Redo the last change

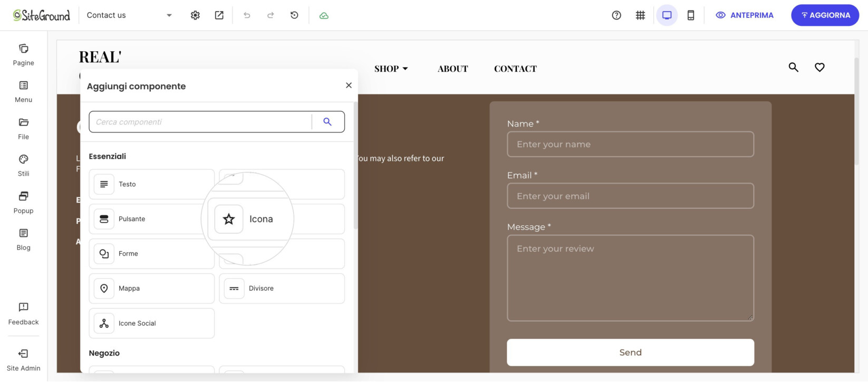pyautogui.click(x=271, y=15)
